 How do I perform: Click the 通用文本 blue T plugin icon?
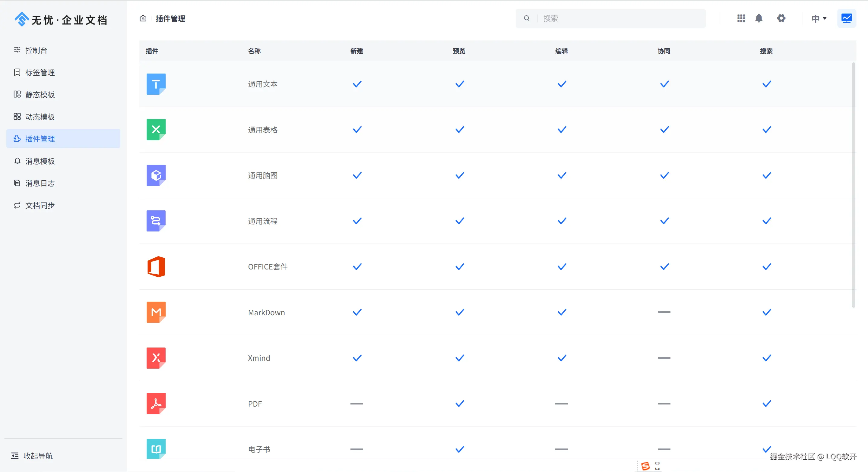click(156, 84)
